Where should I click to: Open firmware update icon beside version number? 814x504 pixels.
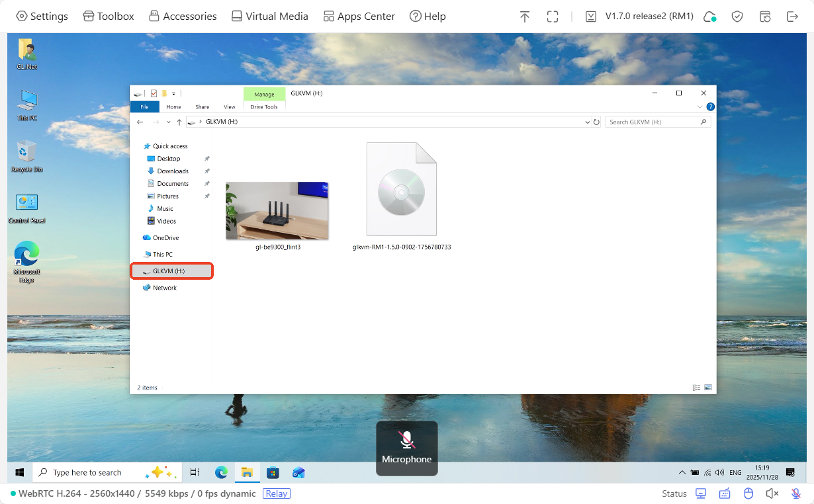tap(590, 16)
